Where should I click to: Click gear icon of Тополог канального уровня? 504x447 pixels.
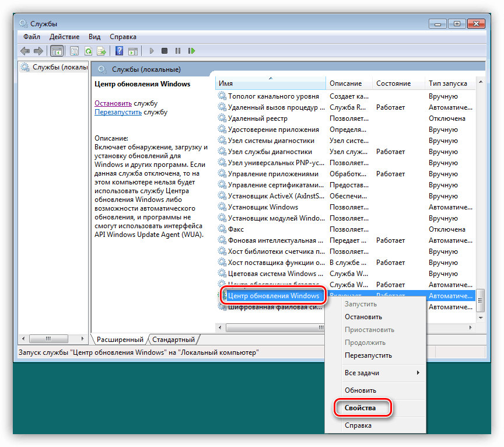pyautogui.click(x=222, y=96)
